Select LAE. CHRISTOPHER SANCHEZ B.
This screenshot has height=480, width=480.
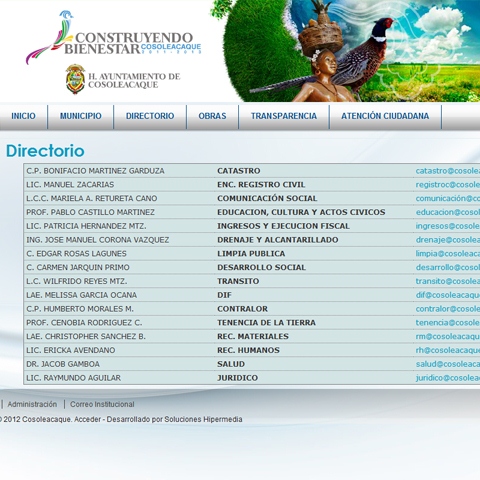point(86,336)
